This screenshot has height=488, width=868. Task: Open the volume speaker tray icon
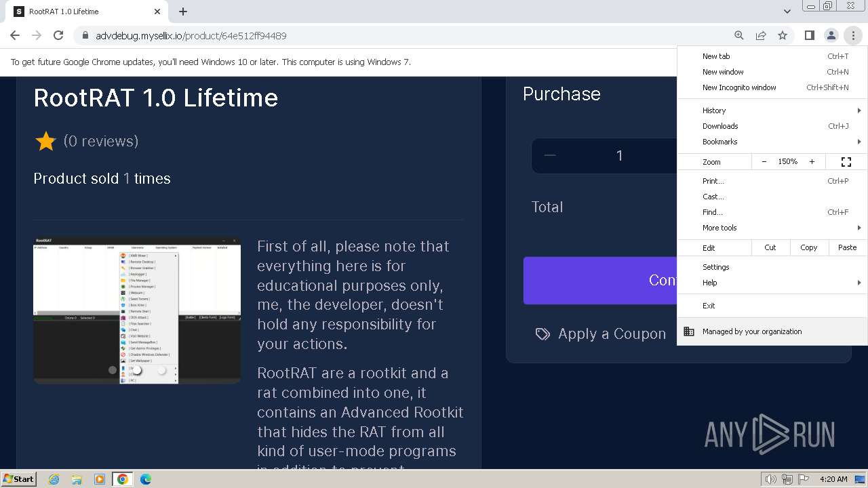pyautogui.click(x=771, y=479)
